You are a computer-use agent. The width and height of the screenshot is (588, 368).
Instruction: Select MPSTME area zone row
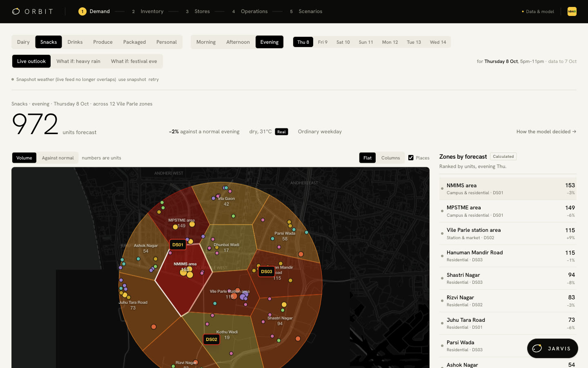(x=508, y=211)
